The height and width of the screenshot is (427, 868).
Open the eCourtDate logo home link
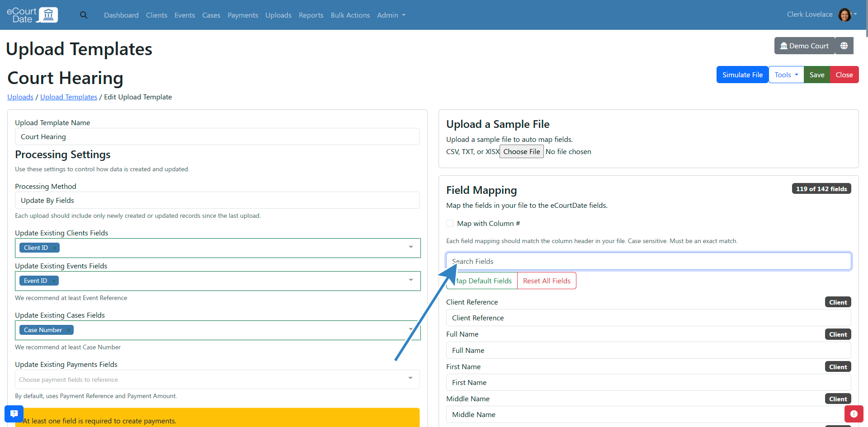(32, 15)
